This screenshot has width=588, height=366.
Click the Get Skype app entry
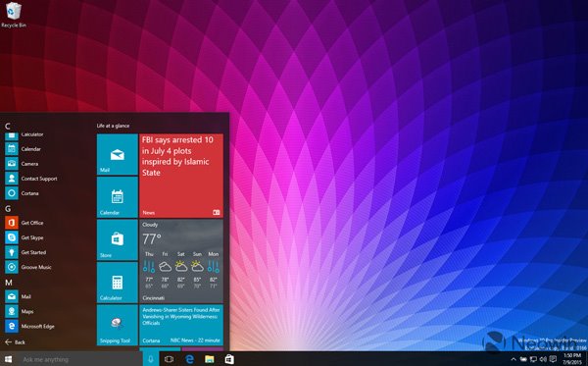click(x=25, y=237)
